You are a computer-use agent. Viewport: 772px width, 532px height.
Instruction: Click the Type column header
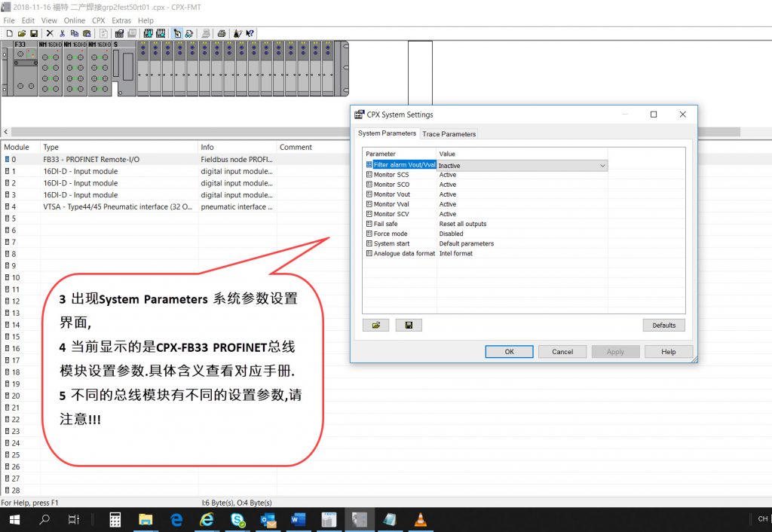119,147
